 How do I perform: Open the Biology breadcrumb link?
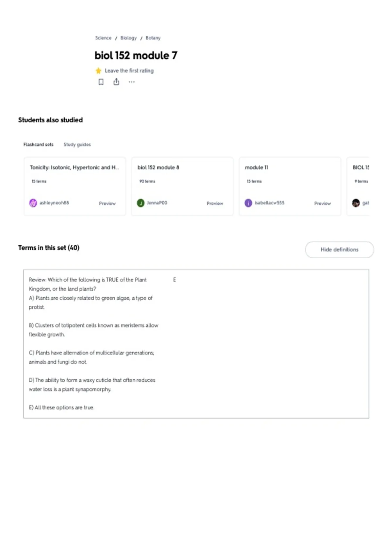pos(128,38)
